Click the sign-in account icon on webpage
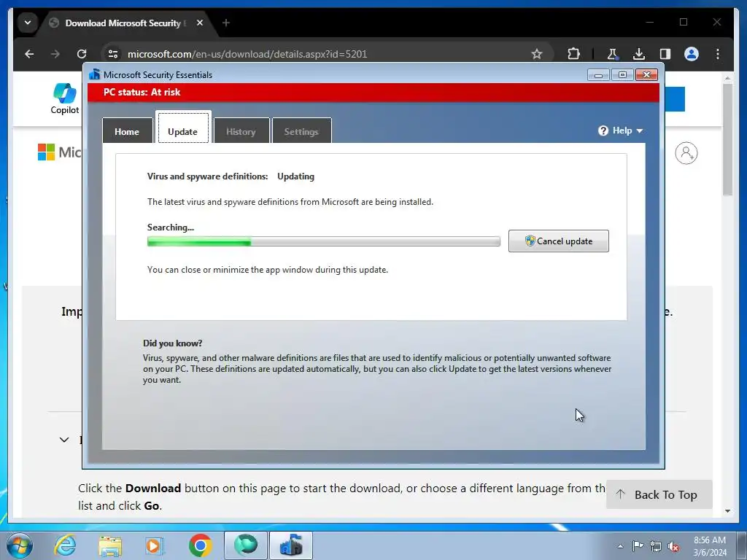747x560 pixels. coord(686,153)
